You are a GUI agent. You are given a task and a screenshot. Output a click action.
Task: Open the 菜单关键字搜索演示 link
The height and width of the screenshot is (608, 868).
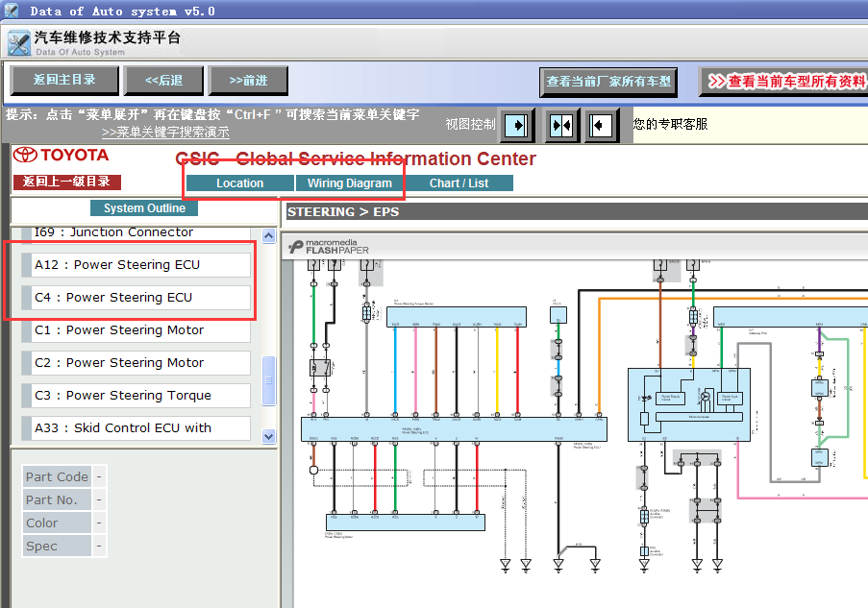165,133
